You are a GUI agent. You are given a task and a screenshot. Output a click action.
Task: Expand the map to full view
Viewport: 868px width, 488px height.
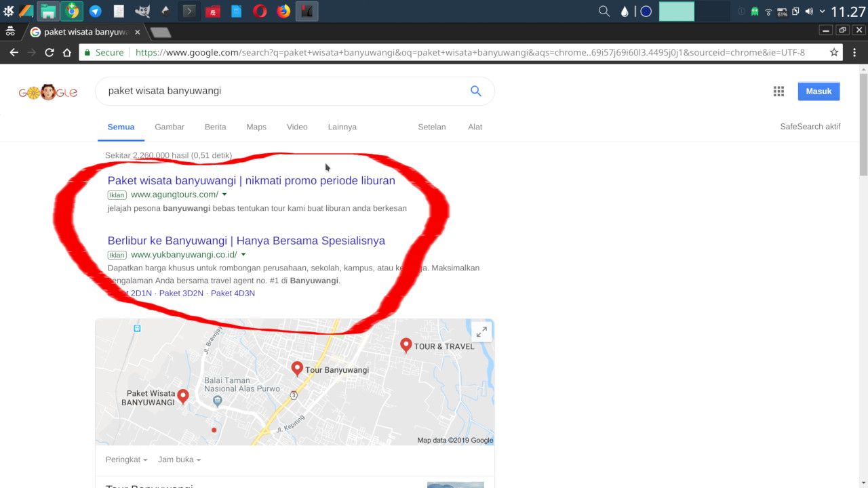[x=481, y=332]
